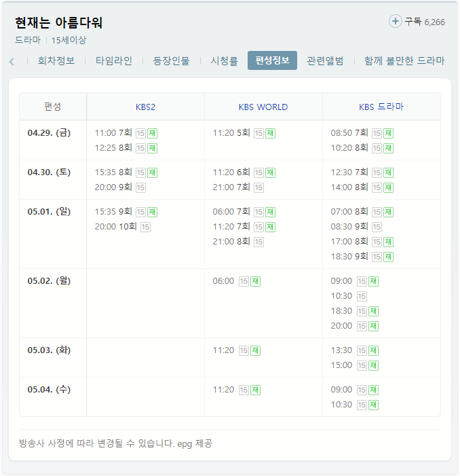460x476 pixels.
Task: Click the 재 badge on KBS 드라마 15:00 on 05.03
Action: (373, 365)
